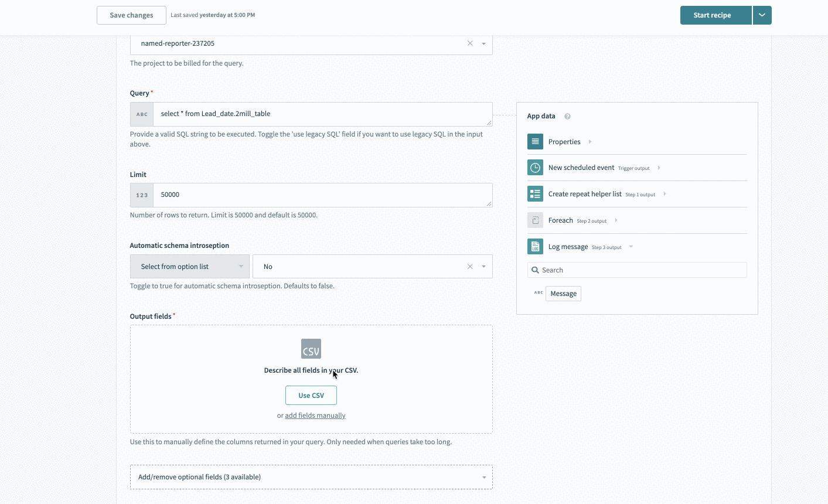The width and height of the screenshot is (828, 504).
Task: Click the CSV icon in Output fields
Action: pyautogui.click(x=311, y=348)
